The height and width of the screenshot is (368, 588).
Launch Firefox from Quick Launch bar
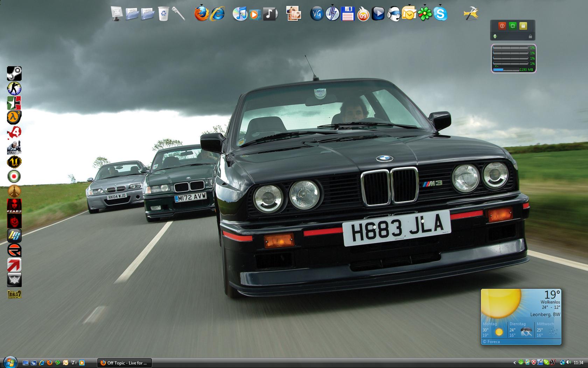(x=50, y=363)
